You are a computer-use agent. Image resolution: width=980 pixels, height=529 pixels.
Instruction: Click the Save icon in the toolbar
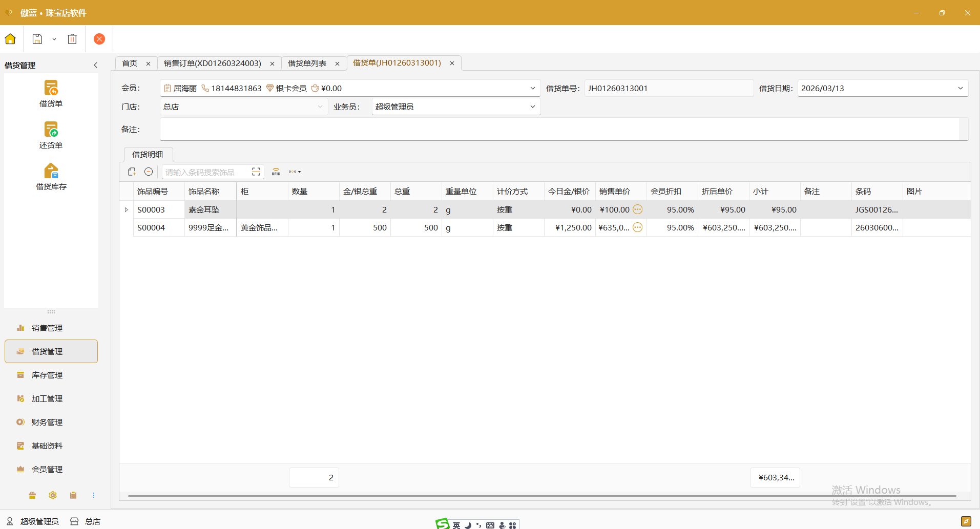coord(36,39)
